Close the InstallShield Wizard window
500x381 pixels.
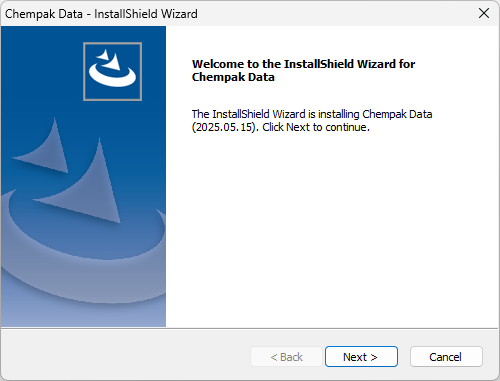click(x=484, y=13)
